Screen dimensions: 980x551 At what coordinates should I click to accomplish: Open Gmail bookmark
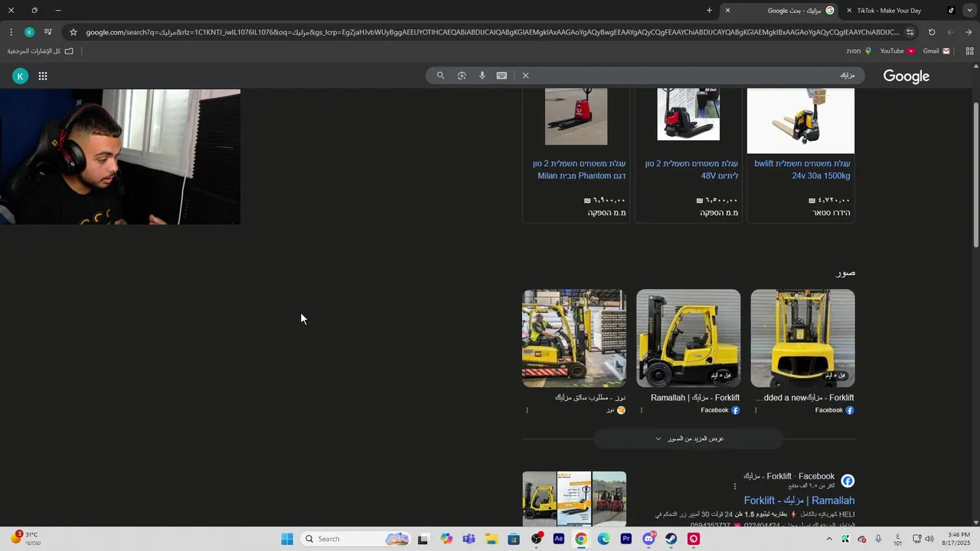(936, 51)
